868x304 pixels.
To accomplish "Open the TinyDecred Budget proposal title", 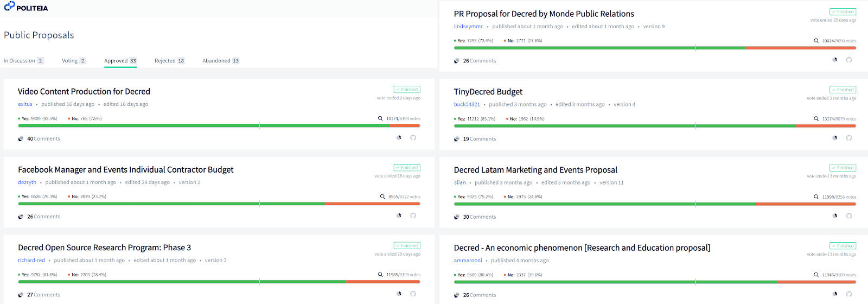I will tap(488, 92).
